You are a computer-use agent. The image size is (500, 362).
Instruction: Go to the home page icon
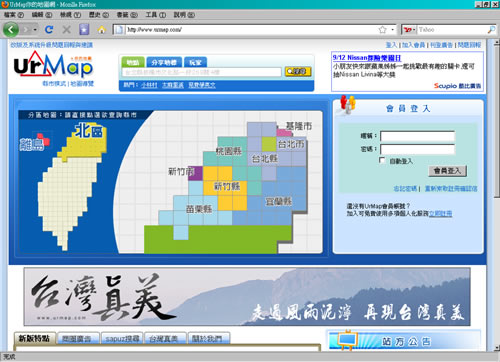coord(102,30)
